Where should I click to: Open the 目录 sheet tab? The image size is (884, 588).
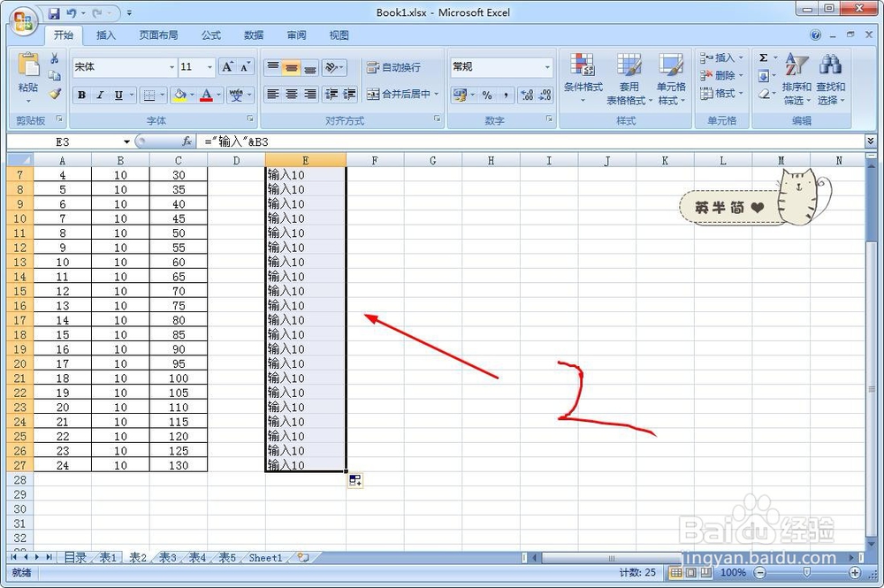click(x=76, y=558)
